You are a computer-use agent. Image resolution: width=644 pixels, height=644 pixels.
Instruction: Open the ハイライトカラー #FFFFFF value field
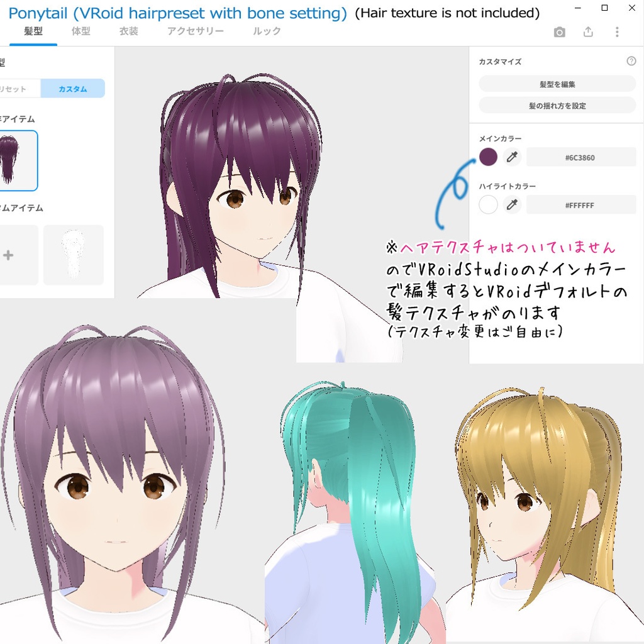(581, 204)
